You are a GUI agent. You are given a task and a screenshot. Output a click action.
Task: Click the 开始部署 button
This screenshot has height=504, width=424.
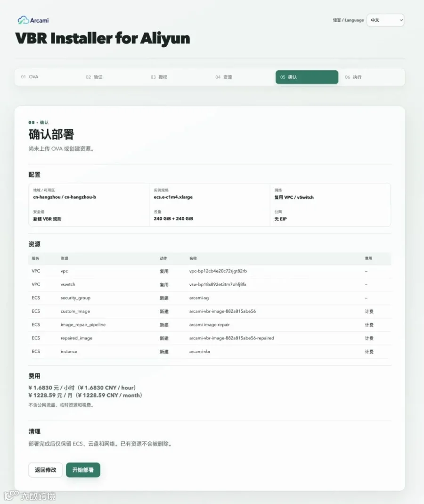83,470
